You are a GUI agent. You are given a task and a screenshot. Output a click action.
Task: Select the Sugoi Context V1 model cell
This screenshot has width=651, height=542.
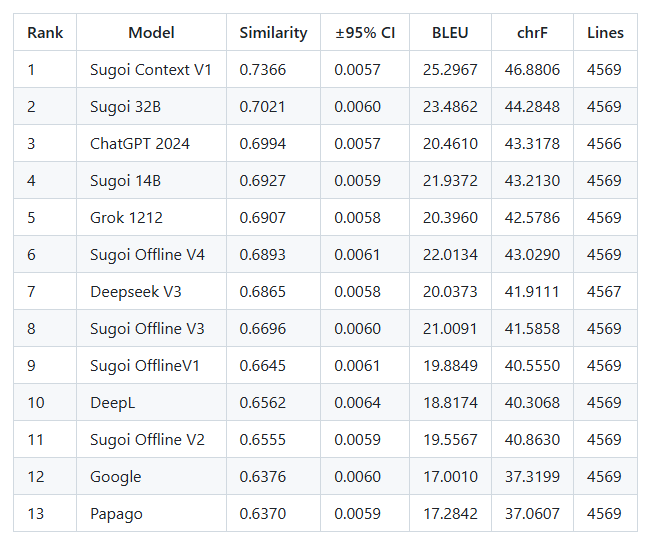tap(151, 69)
